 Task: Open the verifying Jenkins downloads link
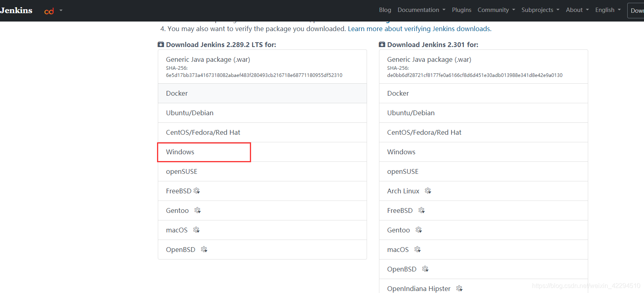pos(420,29)
